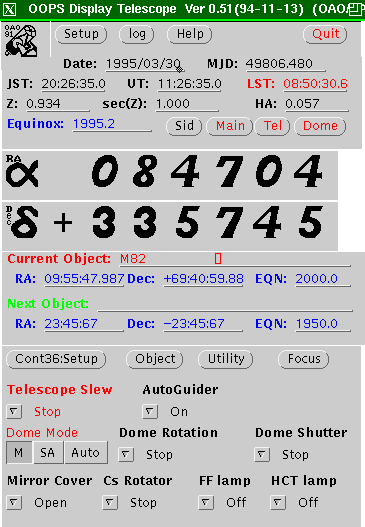Screen dimensions: 365x527
Task: Click the LST value 08:50:30.6
Action: (315, 84)
